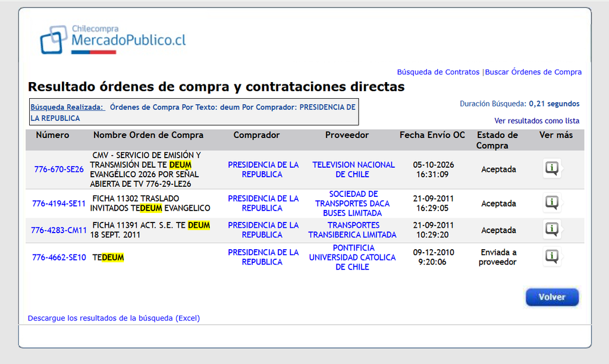The width and height of the screenshot is (609, 364).
Task: Open order number 776-4194-SE11
Action: (59, 203)
